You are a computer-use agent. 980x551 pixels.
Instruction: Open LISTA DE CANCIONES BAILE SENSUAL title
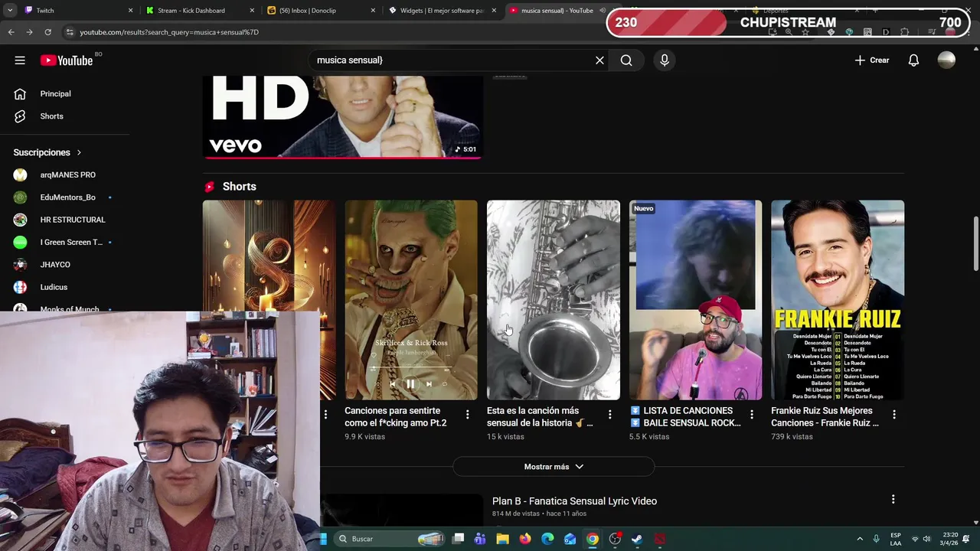click(686, 417)
